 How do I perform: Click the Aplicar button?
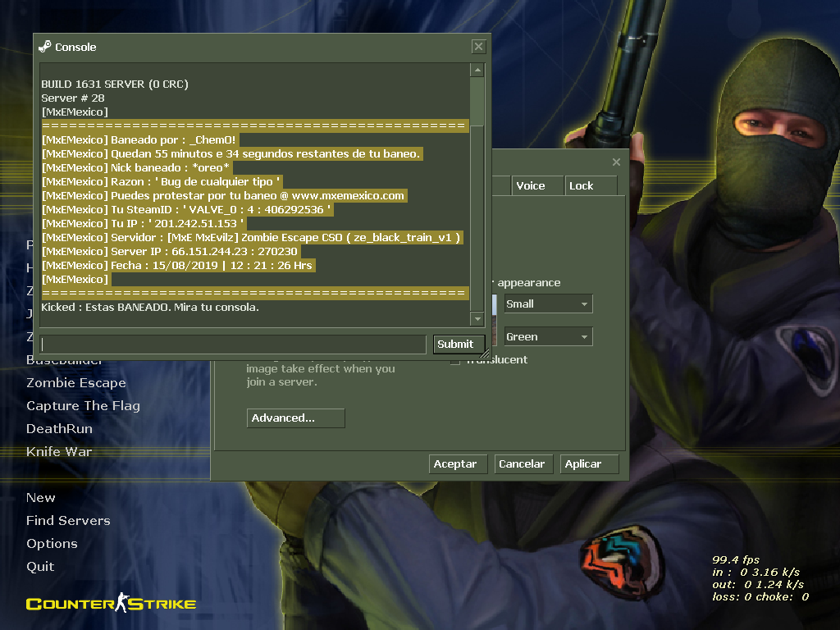pyautogui.click(x=589, y=464)
